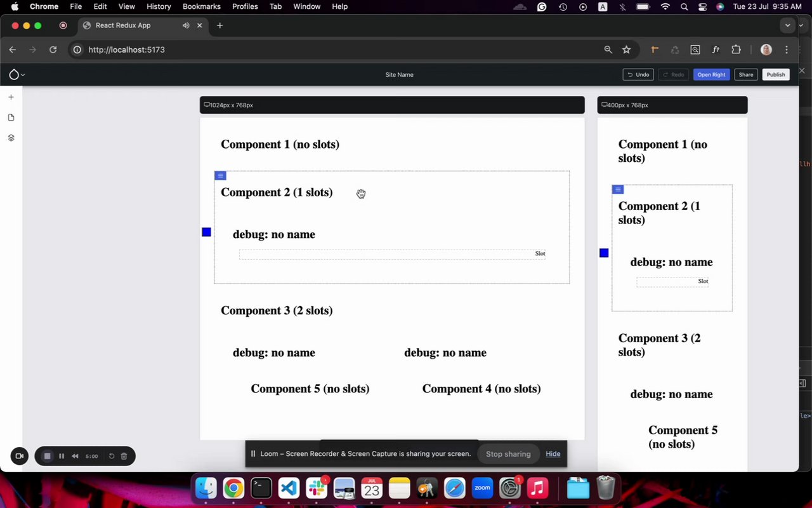Click the Publish button
Viewport: 812px width, 508px height.
776,75
